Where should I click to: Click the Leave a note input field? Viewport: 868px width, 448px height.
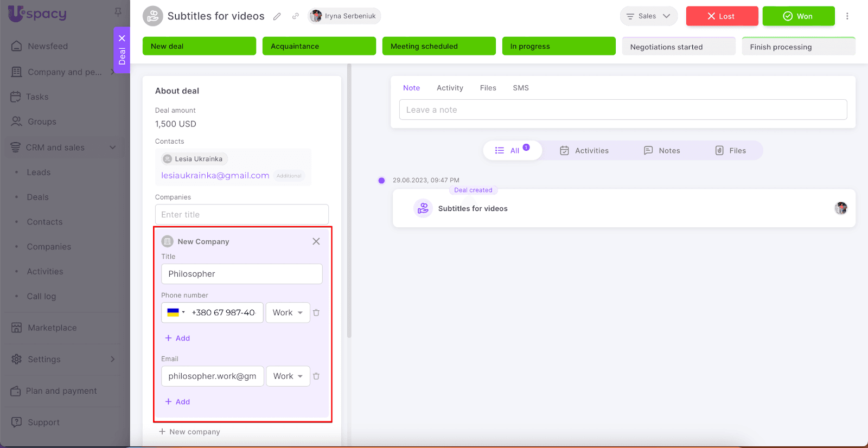pyautogui.click(x=623, y=110)
